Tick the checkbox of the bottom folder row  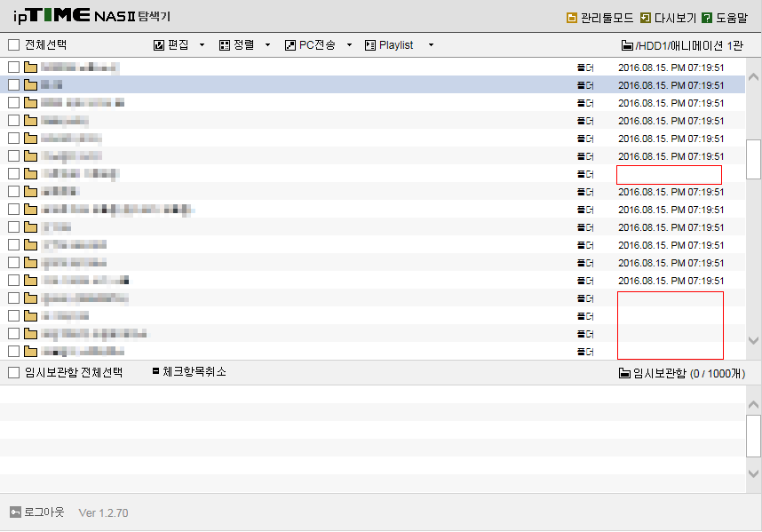coord(13,352)
